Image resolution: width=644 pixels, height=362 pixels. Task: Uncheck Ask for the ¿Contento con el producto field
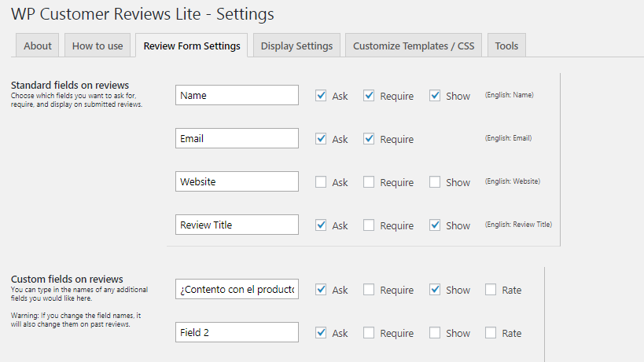point(321,290)
